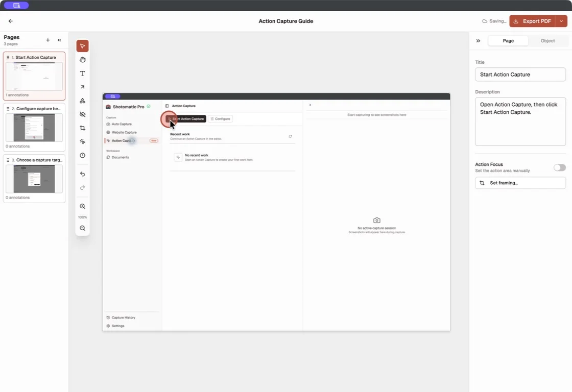Activate the hand pan tool
Image resolution: width=572 pixels, height=392 pixels.
pos(82,60)
